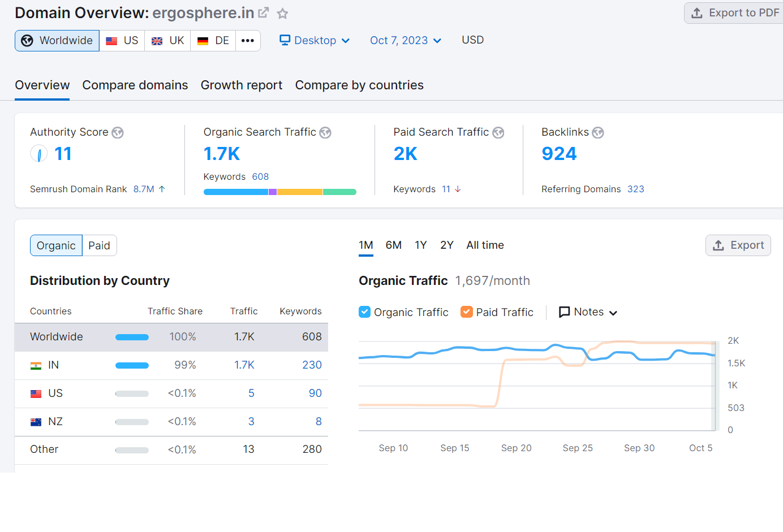Click upload icon in Export to PDF

pyautogui.click(x=697, y=13)
